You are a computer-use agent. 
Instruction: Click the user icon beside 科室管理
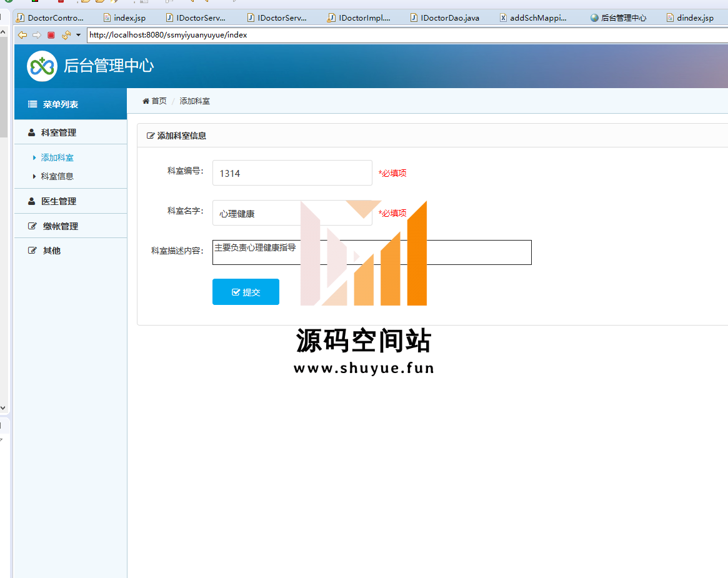[x=32, y=132]
